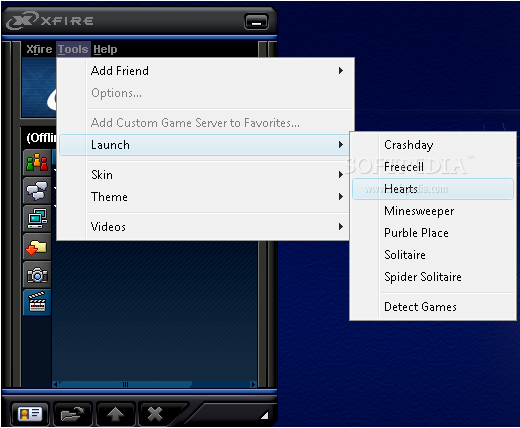The image size is (520, 428).
Task: Open the videos clapperboard icon
Action: pyautogui.click(x=37, y=302)
